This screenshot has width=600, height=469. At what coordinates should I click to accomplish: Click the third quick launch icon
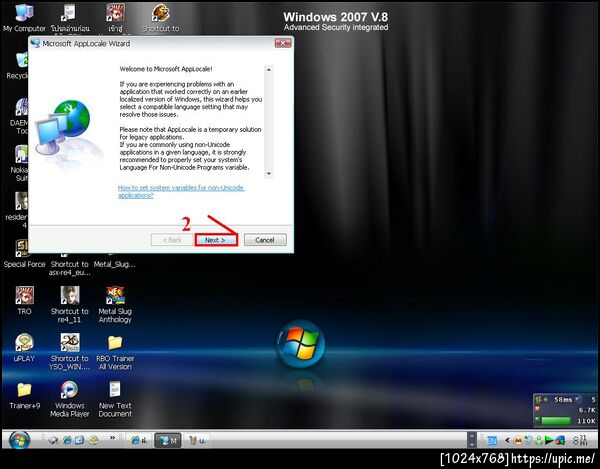(x=80, y=440)
